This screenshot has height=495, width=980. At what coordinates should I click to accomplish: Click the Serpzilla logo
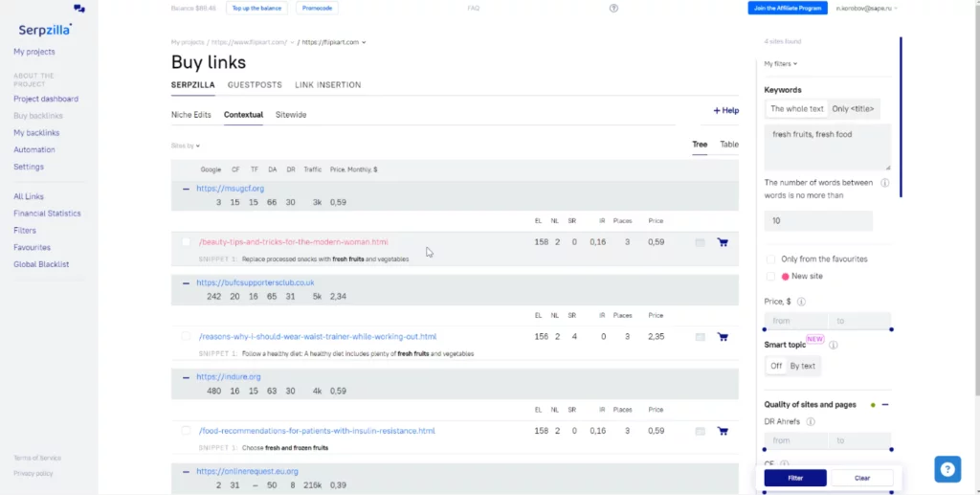(45, 30)
